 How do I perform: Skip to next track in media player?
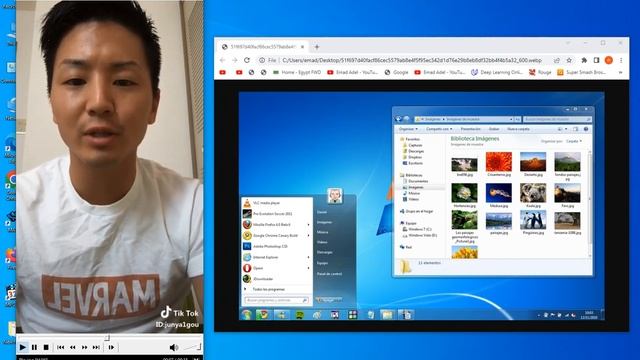click(x=96, y=347)
